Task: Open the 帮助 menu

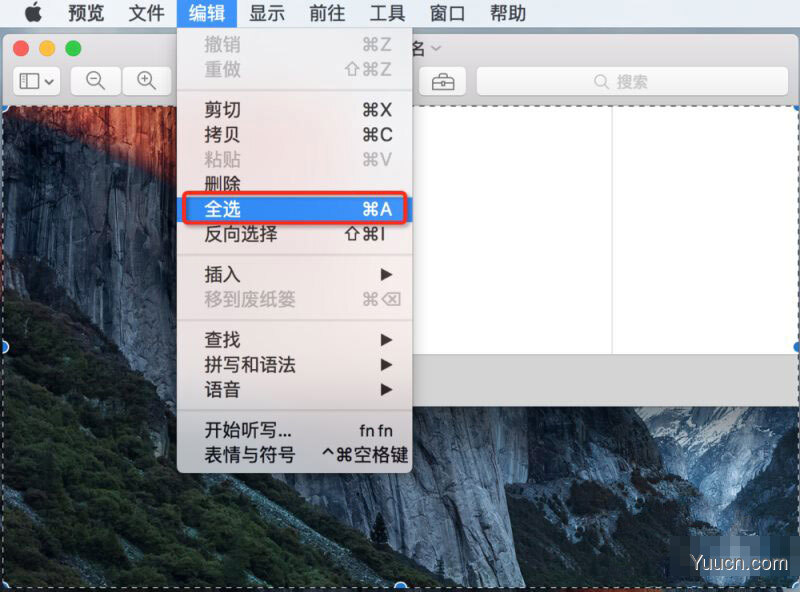Action: click(508, 13)
